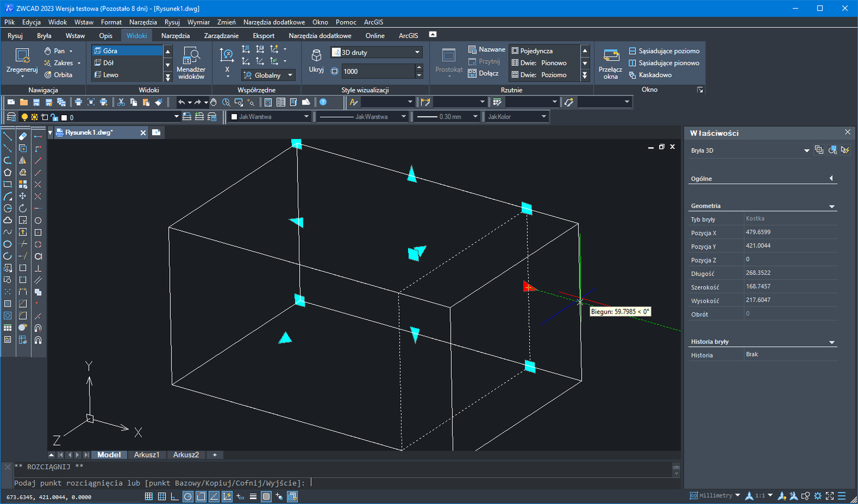Click the Kaskadowo window arrangement button

point(654,75)
